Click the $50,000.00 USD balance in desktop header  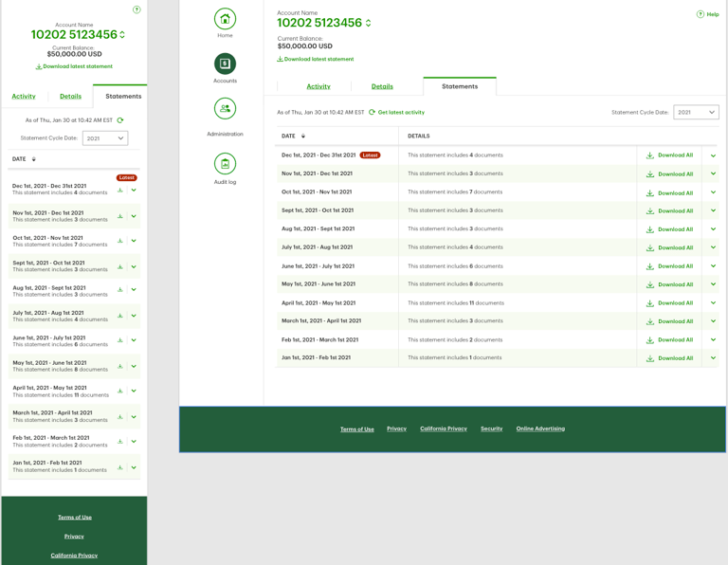point(305,46)
